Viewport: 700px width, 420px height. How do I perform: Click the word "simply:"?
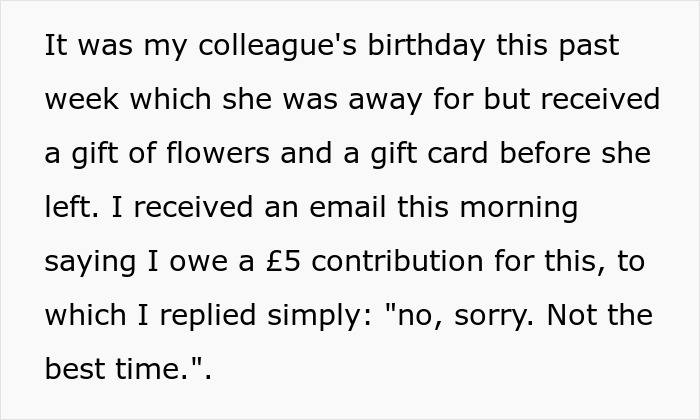tap(319, 317)
